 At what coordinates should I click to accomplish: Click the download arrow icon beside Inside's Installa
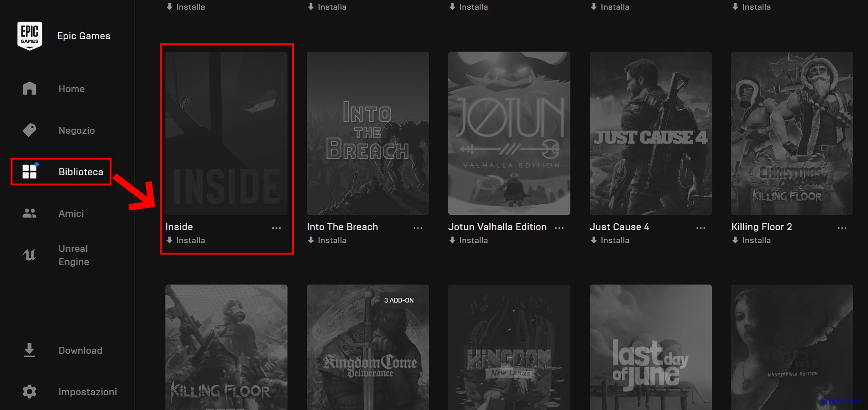click(x=170, y=240)
